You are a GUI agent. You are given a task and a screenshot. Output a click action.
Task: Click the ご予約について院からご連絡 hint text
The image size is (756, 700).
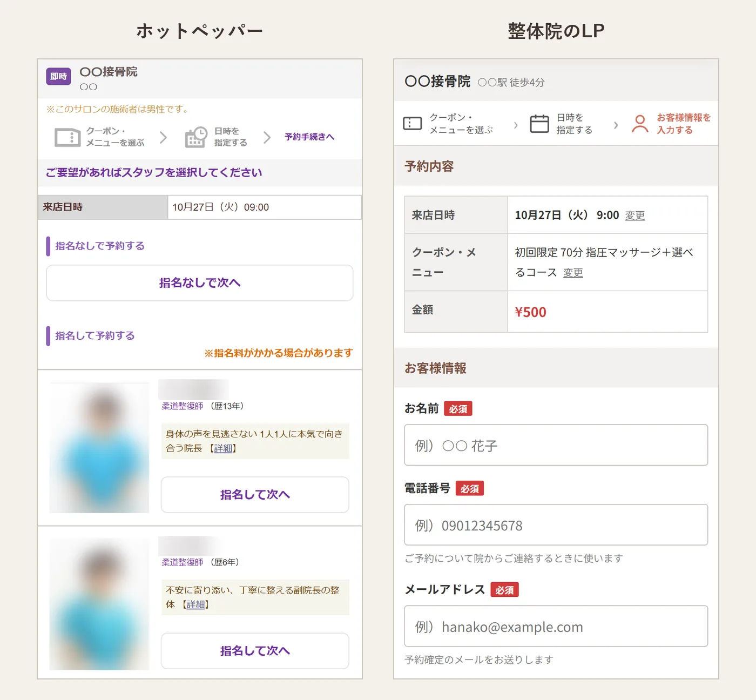click(x=514, y=558)
